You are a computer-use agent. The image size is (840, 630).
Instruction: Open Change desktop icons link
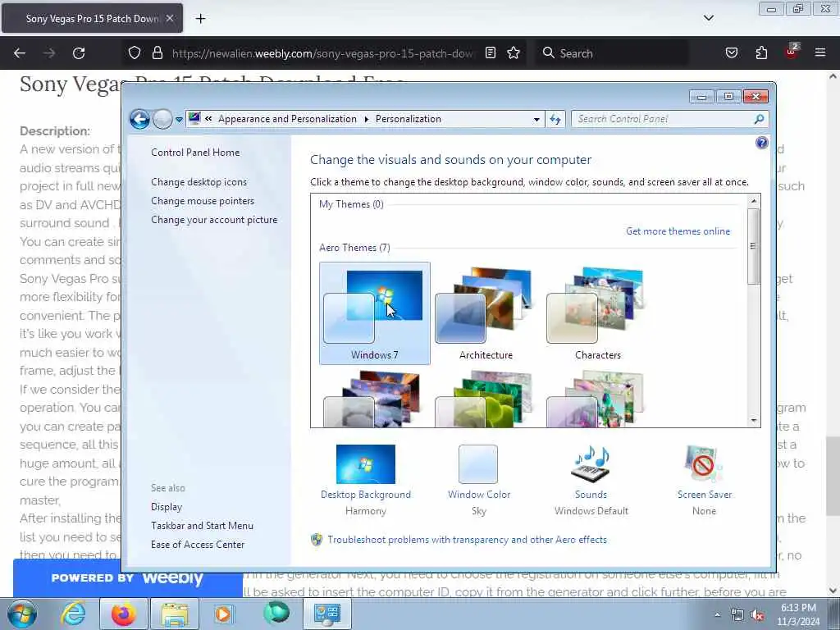tap(199, 182)
